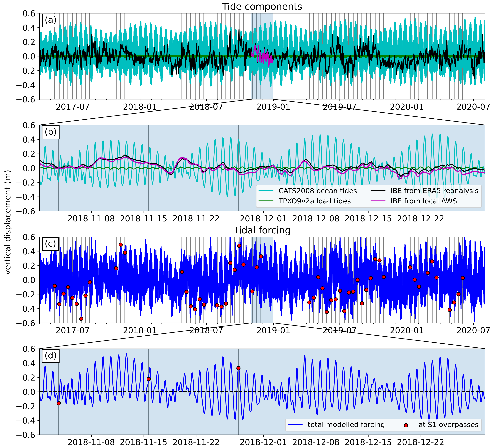Click the 2017-07 tick label in panel (c)

[x=73, y=330]
